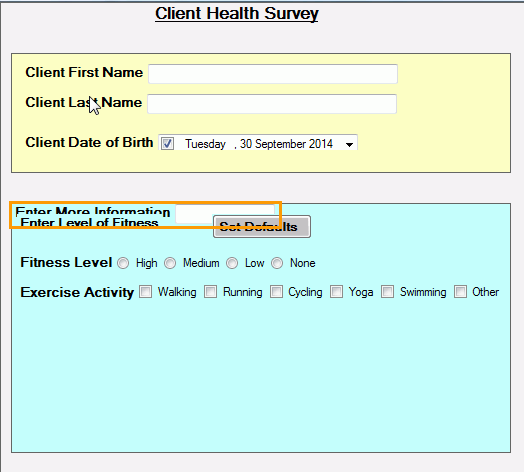Image resolution: width=524 pixels, height=472 pixels.
Task: Click the Enter More Information text box
Action: pyautogui.click(x=225, y=214)
